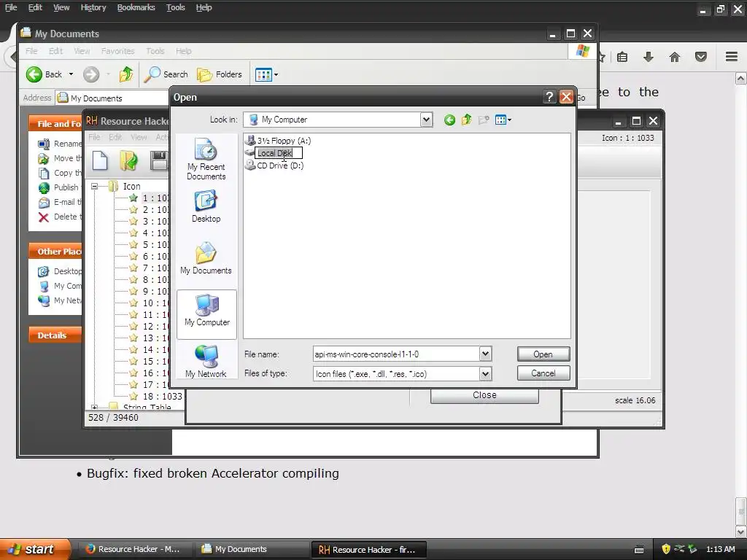Select icon resource 1 : 1033 tree item
This screenshot has height=560, width=747.
(x=155, y=198)
